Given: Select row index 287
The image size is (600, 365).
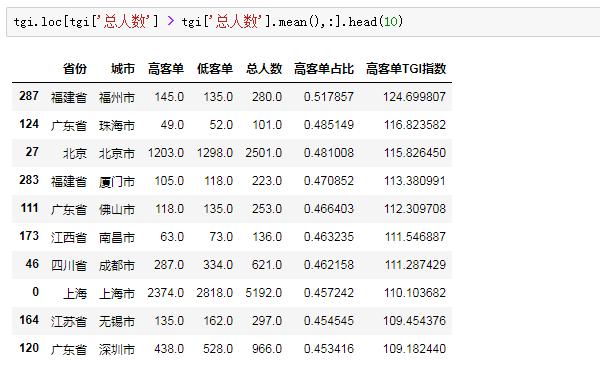Looking at the screenshot, I should click(x=29, y=96).
